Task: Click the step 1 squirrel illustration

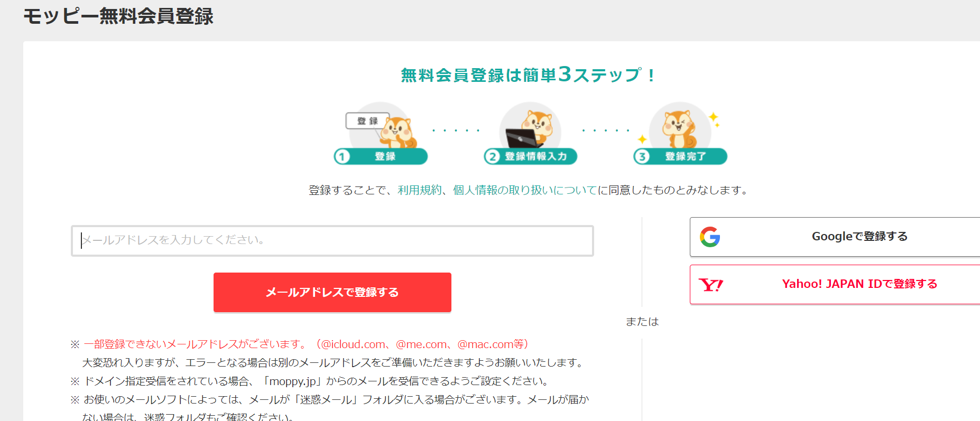Action: (x=399, y=132)
